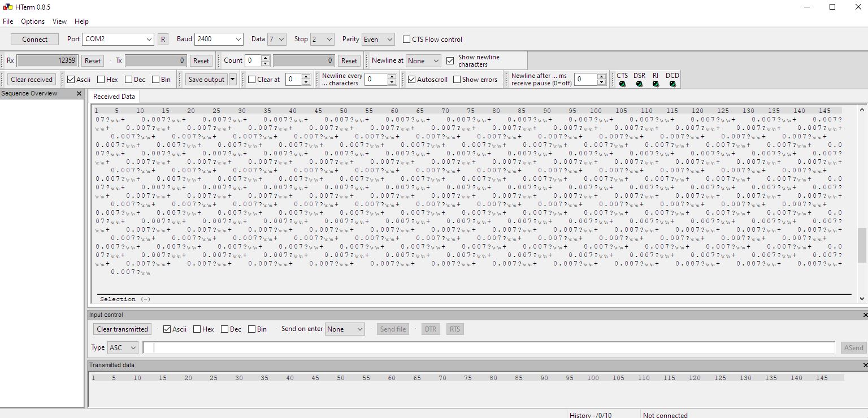Toggle Autoscroll checkbox

coord(411,80)
